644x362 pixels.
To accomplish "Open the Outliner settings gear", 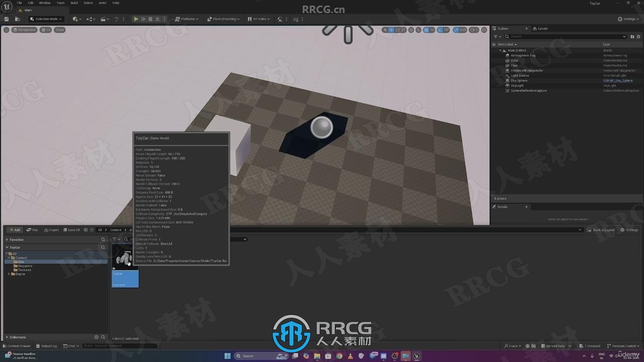I will [x=638, y=37].
